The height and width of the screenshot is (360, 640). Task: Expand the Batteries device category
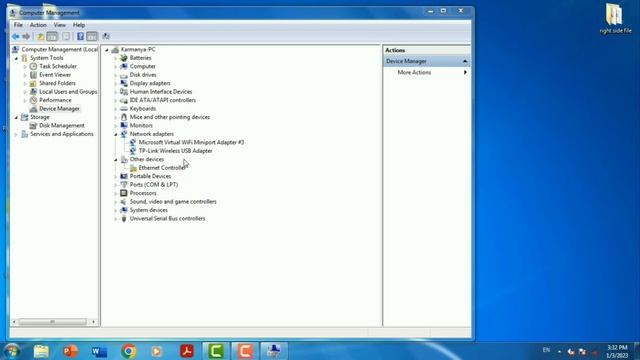[116, 58]
